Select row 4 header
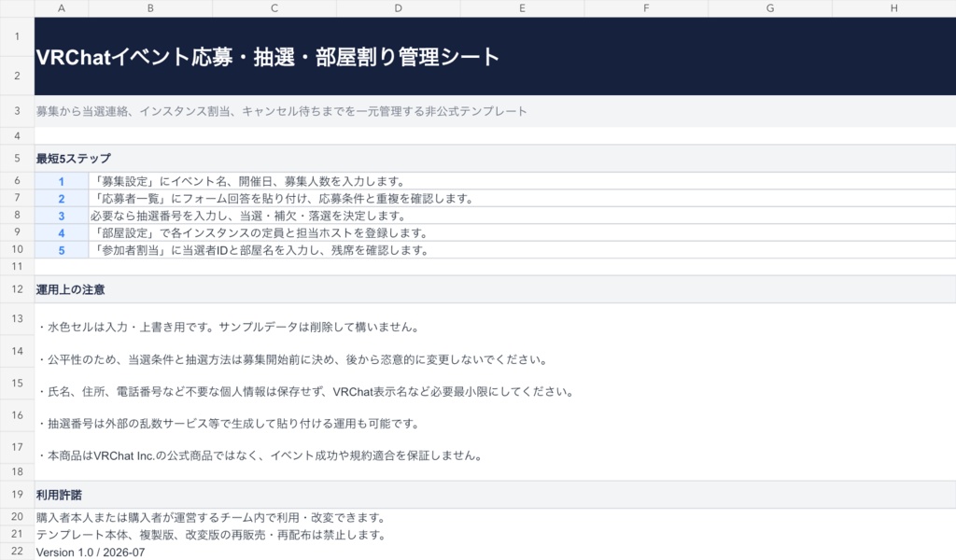This screenshot has width=956, height=560. 17,136
